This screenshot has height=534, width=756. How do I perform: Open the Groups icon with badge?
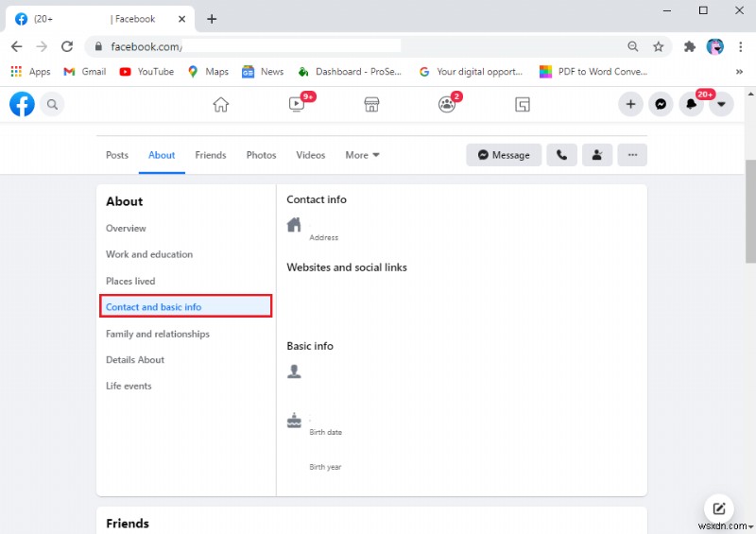[447, 104]
